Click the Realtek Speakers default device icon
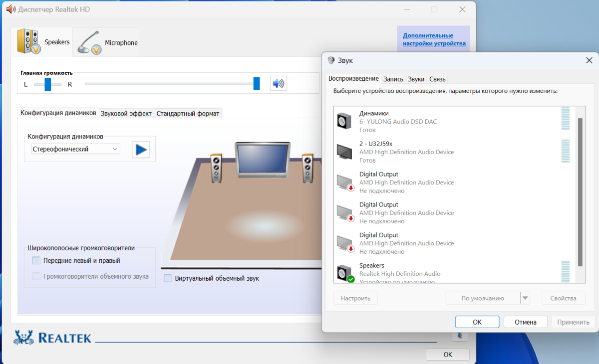 [345, 274]
